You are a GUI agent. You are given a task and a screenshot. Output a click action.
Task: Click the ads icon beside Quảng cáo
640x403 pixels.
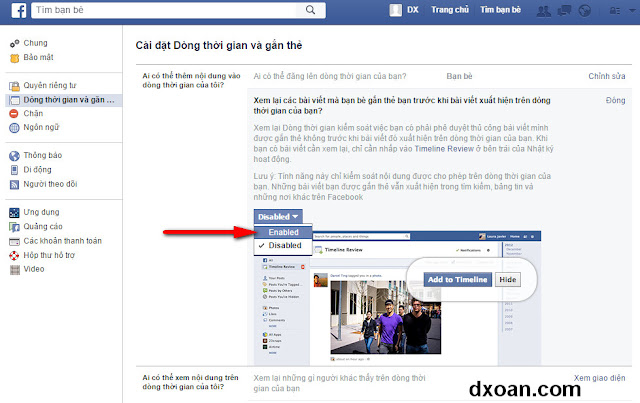click(14, 227)
